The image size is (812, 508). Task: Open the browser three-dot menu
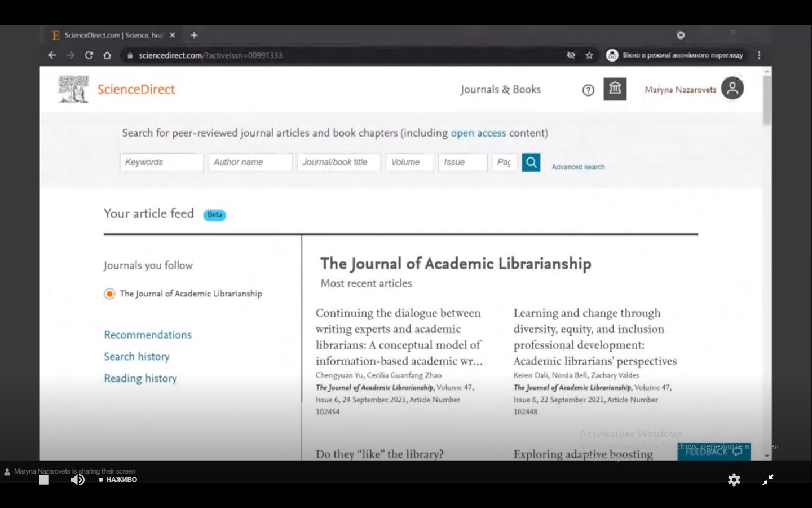pyautogui.click(x=759, y=55)
